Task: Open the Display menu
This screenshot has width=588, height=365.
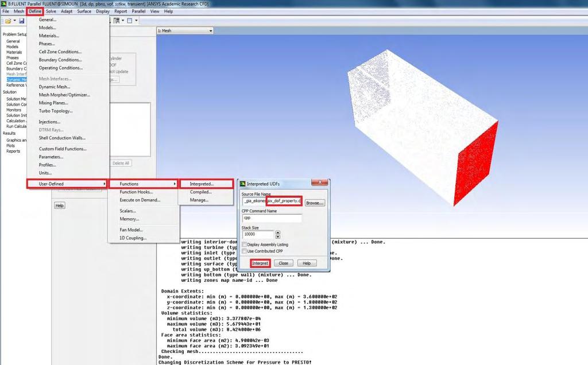Action: 103,11
